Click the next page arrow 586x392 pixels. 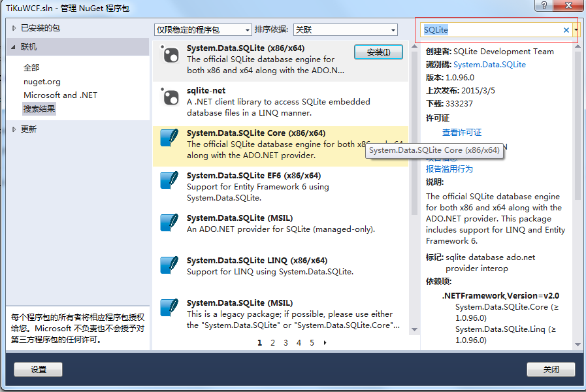(325, 342)
